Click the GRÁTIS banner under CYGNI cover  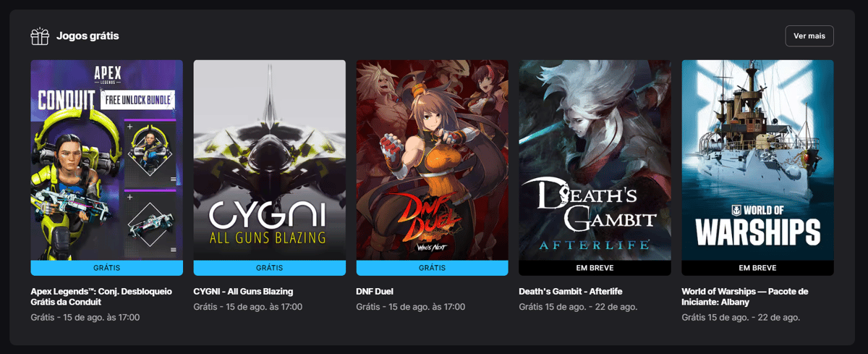click(x=269, y=268)
